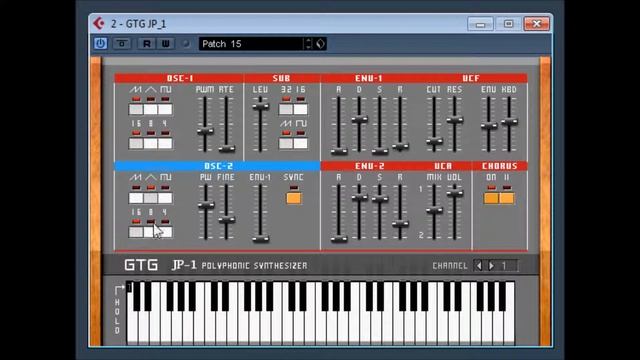Click the SUB LEV slider handle
Screen dimensions: 640x360
point(260,107)
